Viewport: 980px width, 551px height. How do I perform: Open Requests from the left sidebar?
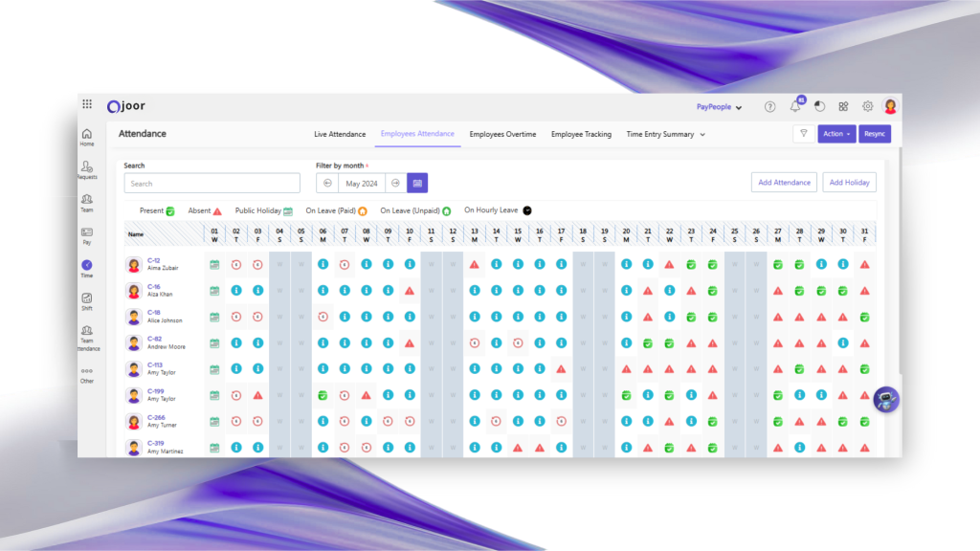(x=87, y=169)
